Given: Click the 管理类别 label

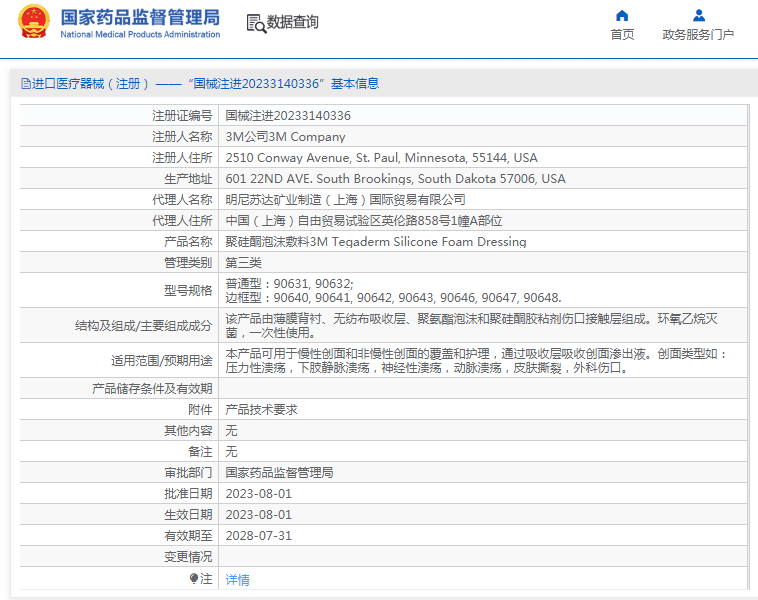Looking at the screenshot, I should pos(188,263).
